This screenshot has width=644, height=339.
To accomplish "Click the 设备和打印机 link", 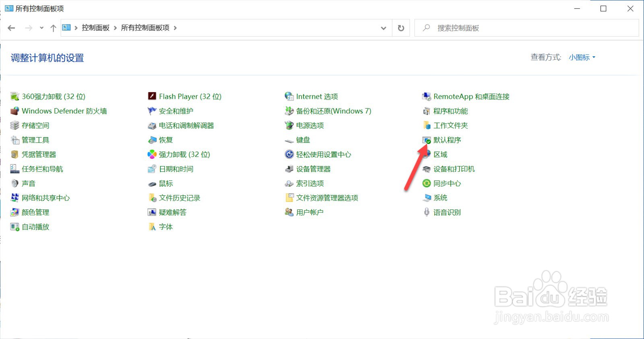I will [x=454, y=169].
